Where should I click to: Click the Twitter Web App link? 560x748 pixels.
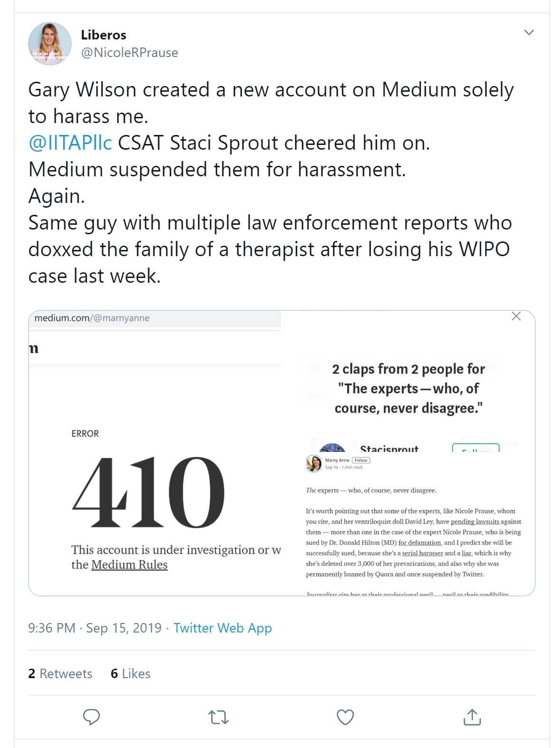[222, 628]
